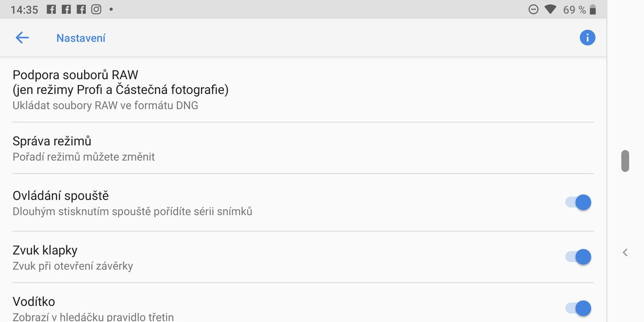Tap the third Facebook notification icon

(81, 9)
